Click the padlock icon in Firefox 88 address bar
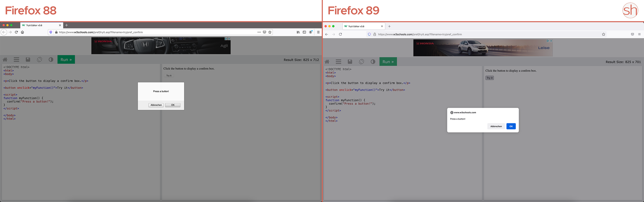Screen dimensions: 644x202 pos(56,32)
